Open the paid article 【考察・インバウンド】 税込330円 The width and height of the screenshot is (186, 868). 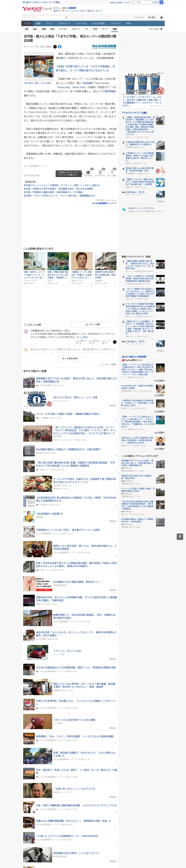(x=137, y=369)
